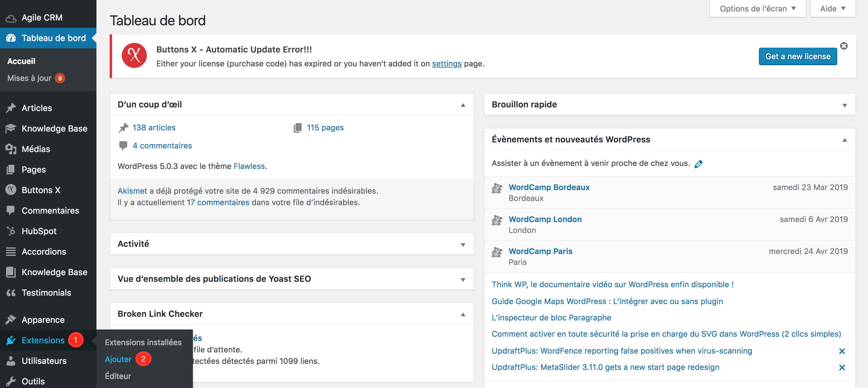Open Mises à jour in the sidebar
The height and width of the screenshot is (388, 868).
pos(29,78)
